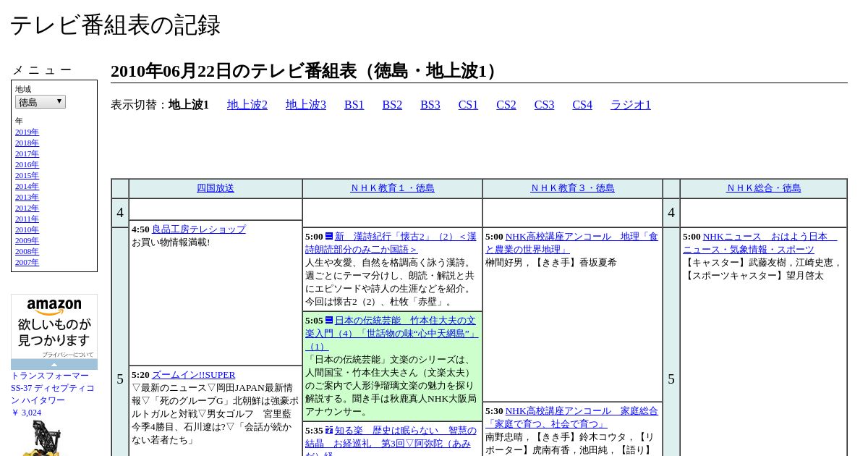Open the 2016年 year link
The image size is (868, 456).
pyautogui.click(x=27, y=165)
